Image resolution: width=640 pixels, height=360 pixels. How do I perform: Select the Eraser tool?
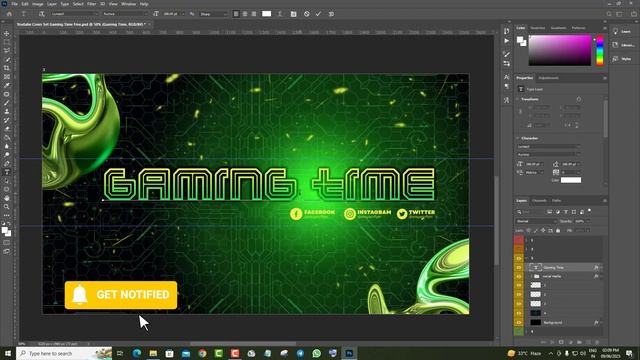(7, 129)
